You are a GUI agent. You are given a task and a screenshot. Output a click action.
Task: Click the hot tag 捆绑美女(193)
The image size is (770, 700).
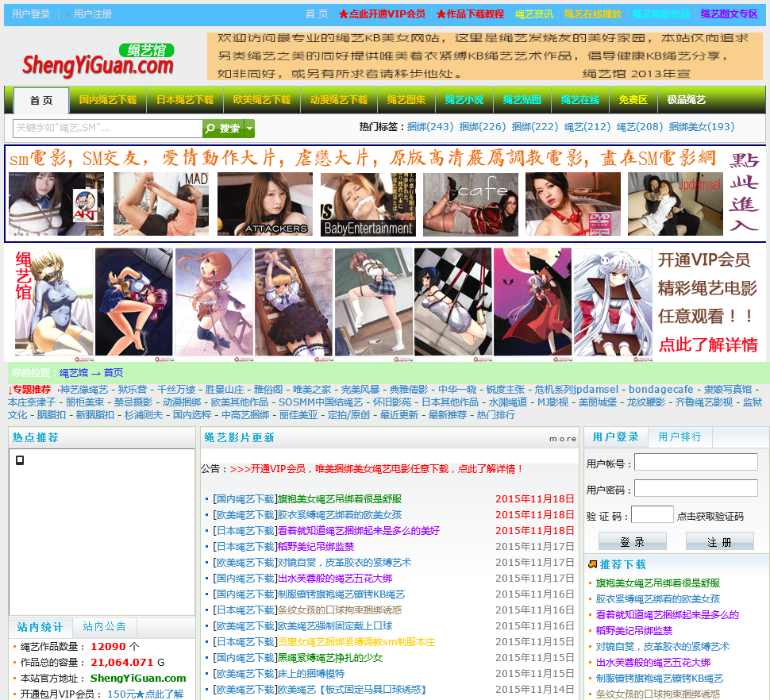(702, 127)
